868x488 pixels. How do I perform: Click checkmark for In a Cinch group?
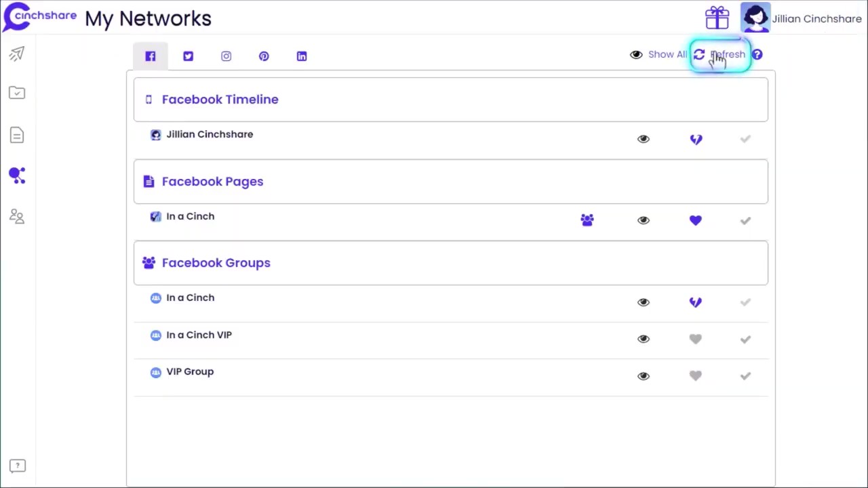tap(745, 302)
